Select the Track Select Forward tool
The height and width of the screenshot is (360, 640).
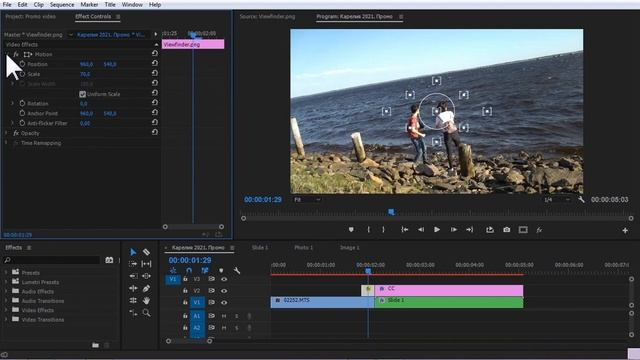point(133,264)
